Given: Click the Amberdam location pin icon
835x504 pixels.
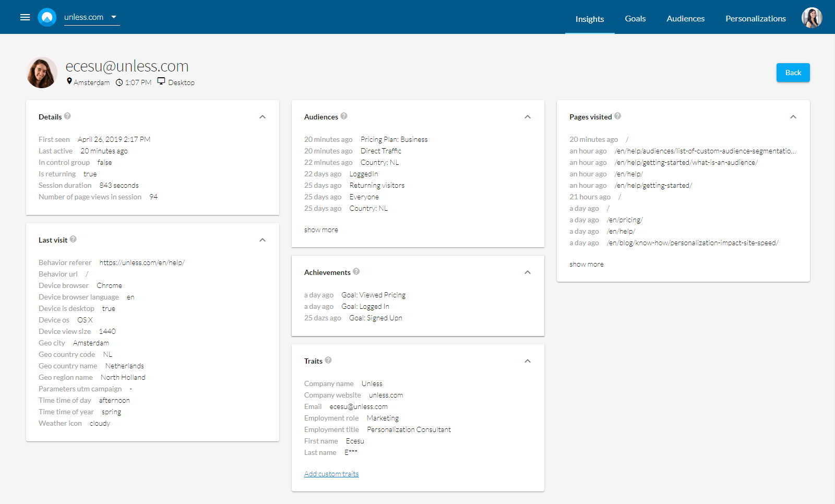Looking at the screenshot, I should 69,81.
